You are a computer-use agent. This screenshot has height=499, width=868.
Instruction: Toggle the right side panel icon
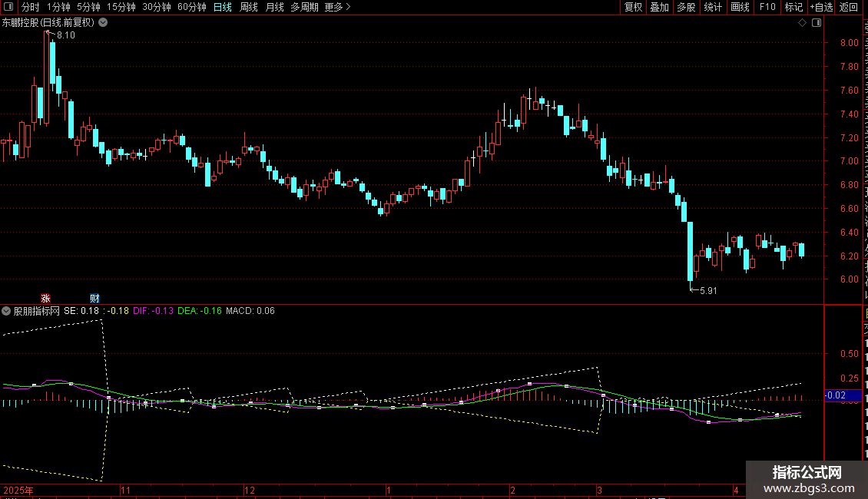[817, 23]
